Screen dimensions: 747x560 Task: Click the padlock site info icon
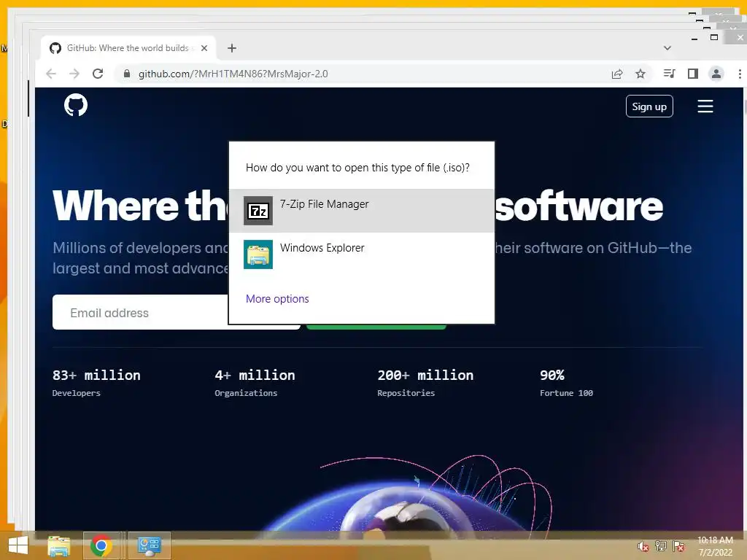click(127, 74)
